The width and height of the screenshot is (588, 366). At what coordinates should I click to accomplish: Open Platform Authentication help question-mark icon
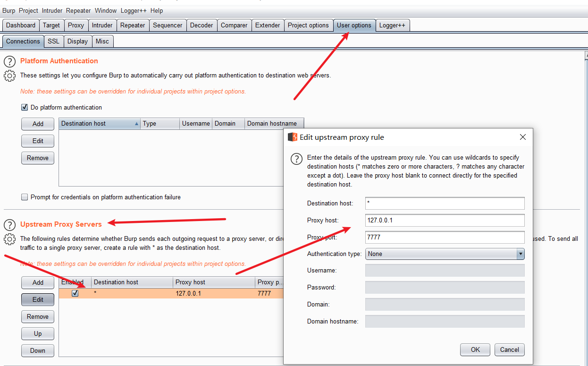9,61
